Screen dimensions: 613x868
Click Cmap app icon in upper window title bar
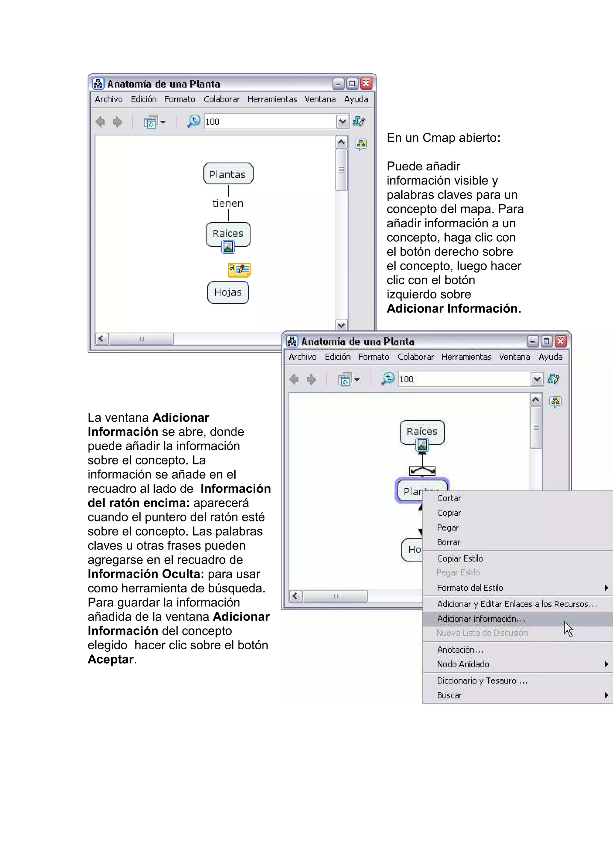click(x=98, y=84)
